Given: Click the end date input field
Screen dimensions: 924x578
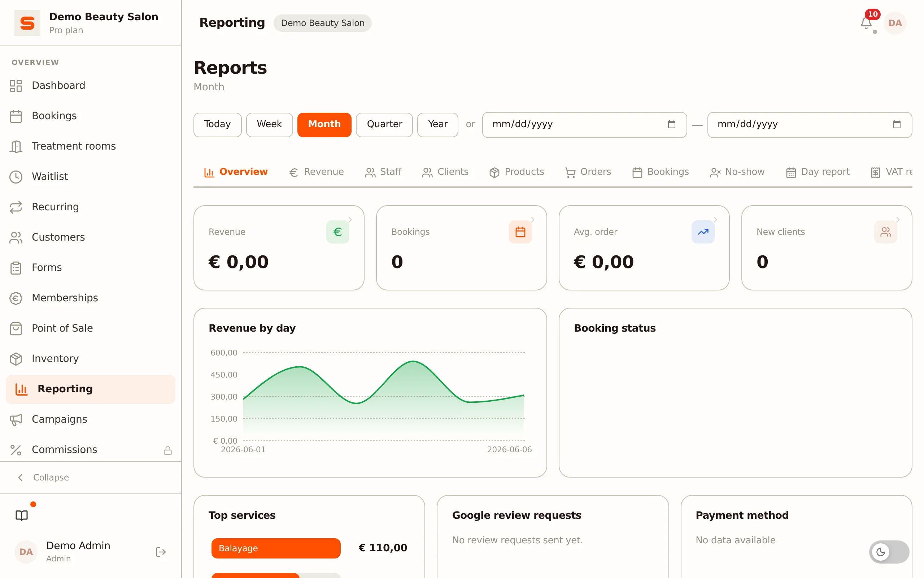Looking at the screenshot, I should point(810,125).
